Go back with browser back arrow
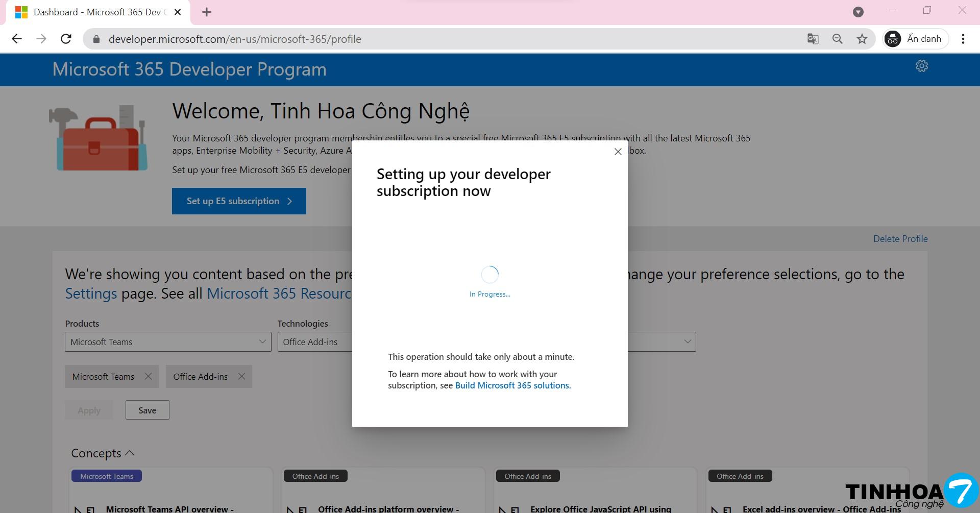Screen dimensions: 980x513 click(x=17, y=39)
